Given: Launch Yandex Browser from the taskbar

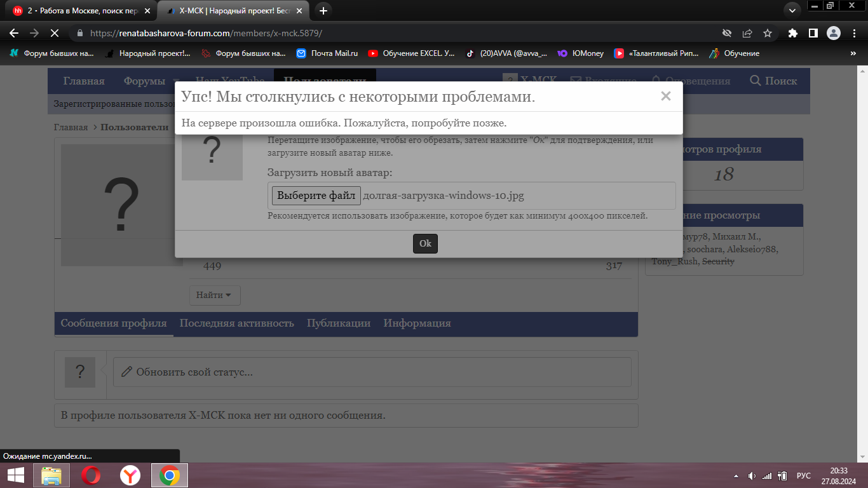Looking at the screenshot, I should pos(130,475).
